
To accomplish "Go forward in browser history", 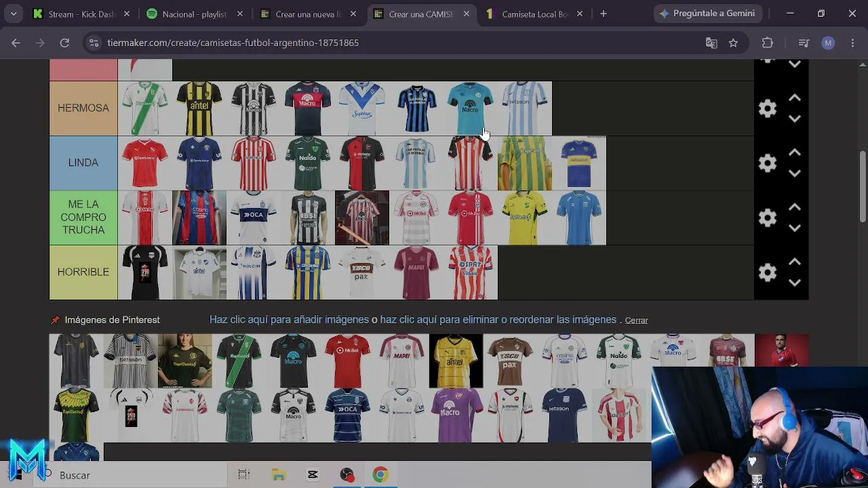I will [x=40, y=43].
